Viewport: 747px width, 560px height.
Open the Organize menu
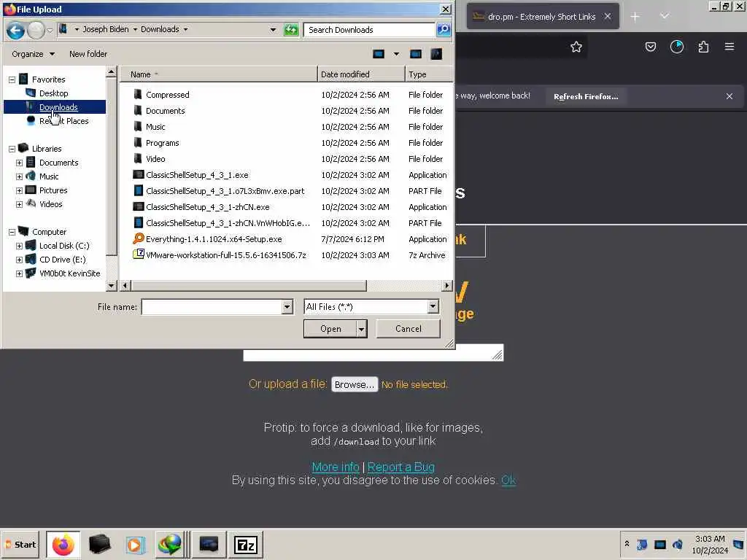(x=33, y=54)
